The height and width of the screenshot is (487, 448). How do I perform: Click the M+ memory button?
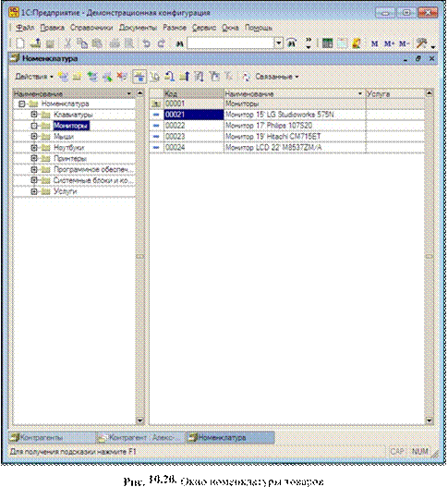coord(389,43)
